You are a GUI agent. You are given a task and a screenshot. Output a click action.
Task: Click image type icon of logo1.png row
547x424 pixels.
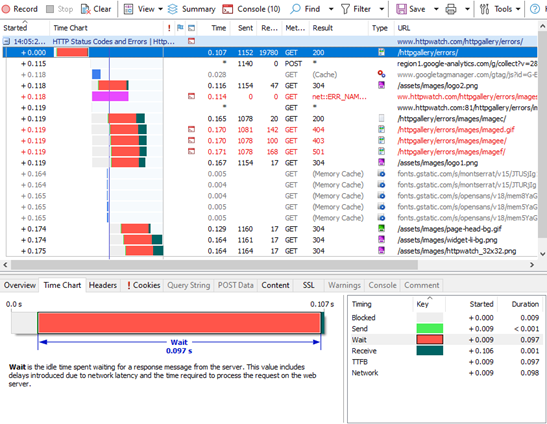381,162
